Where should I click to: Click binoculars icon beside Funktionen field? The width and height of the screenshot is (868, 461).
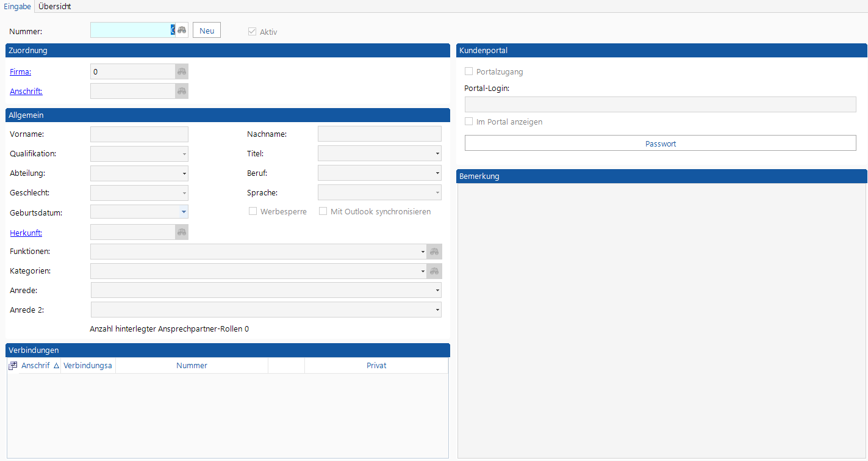point(434,252)
